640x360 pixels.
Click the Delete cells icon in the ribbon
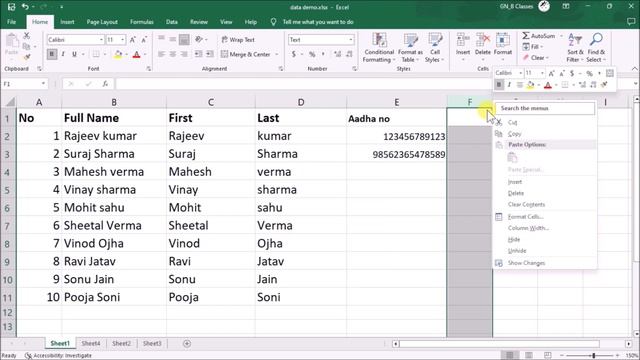pyautogui.click(x=482, y=48)
